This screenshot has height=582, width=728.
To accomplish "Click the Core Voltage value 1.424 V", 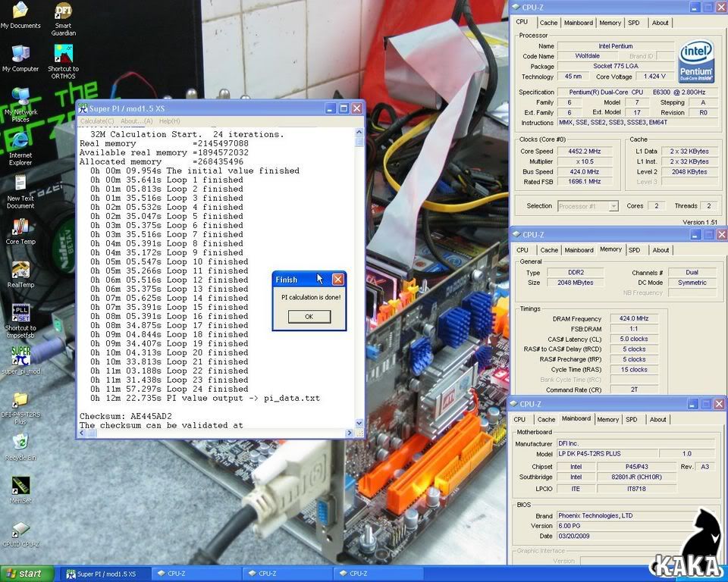I will [x=654, y=77].
